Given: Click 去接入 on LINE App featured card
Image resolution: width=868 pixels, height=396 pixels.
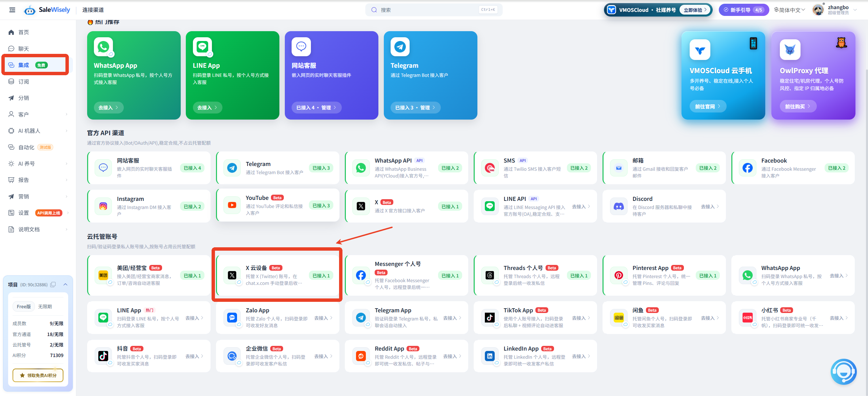Looking at the screenshot, I should pos(208,107).
